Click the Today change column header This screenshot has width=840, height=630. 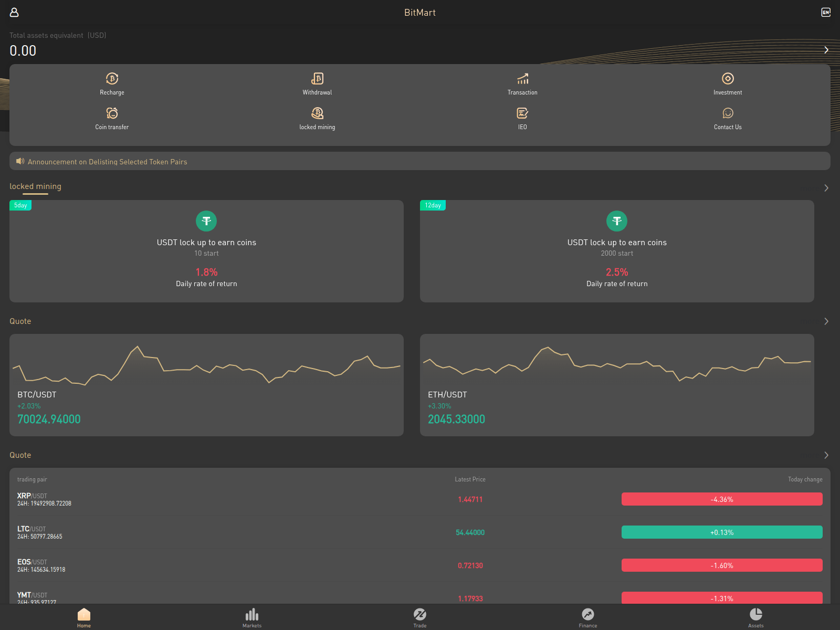click(x=805, y=479)
